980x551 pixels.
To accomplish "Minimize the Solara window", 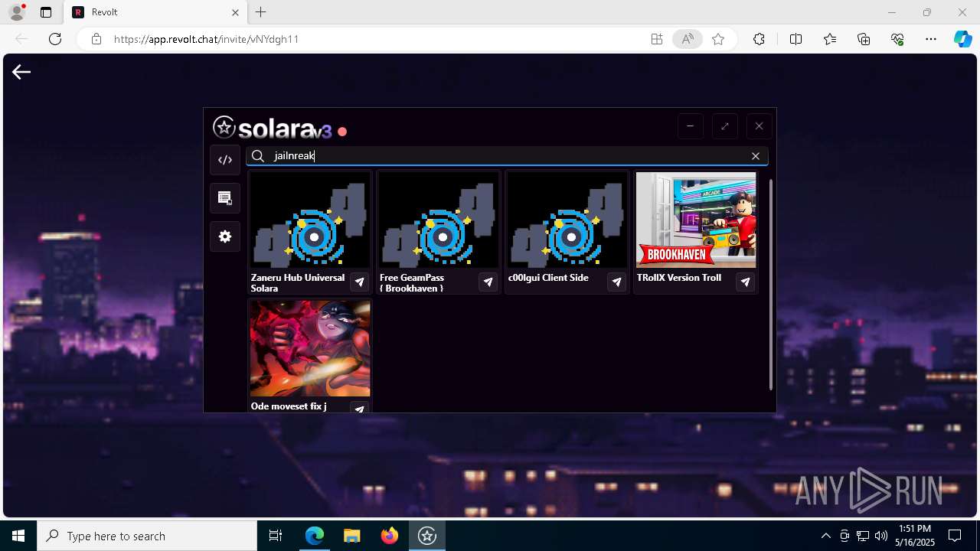I will pyautogui.click(x=690, y=126).
